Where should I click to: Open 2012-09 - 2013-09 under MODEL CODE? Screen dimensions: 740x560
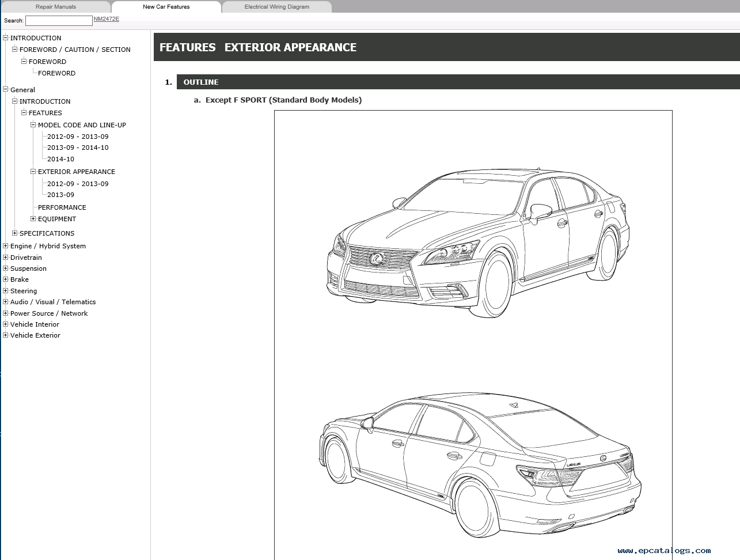(x=78, y=137)
